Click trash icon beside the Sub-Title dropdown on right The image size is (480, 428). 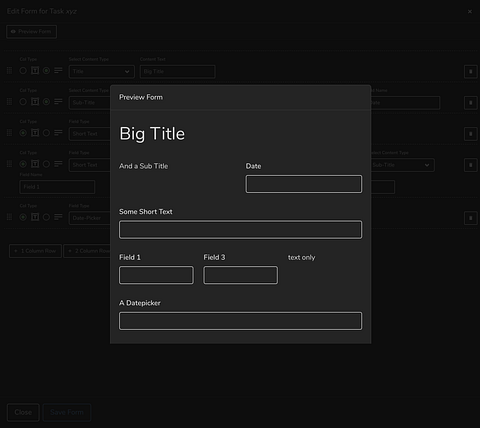[x=471, y=165]
